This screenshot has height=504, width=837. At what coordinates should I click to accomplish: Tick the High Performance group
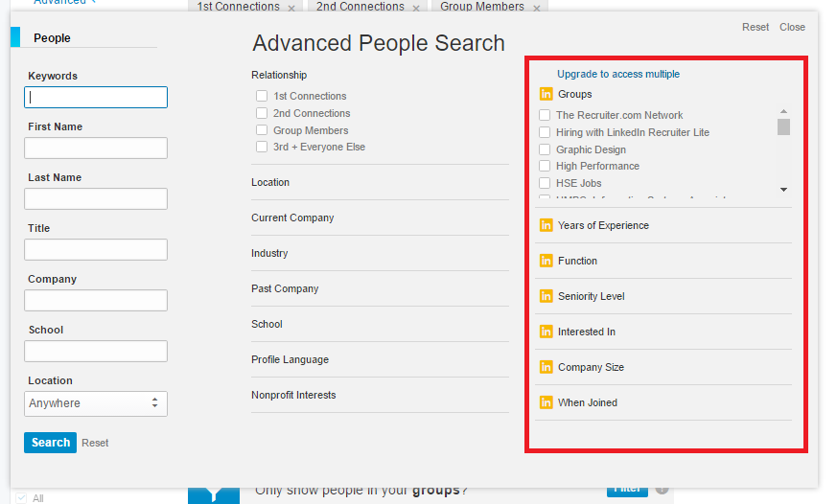coord(545,166)
